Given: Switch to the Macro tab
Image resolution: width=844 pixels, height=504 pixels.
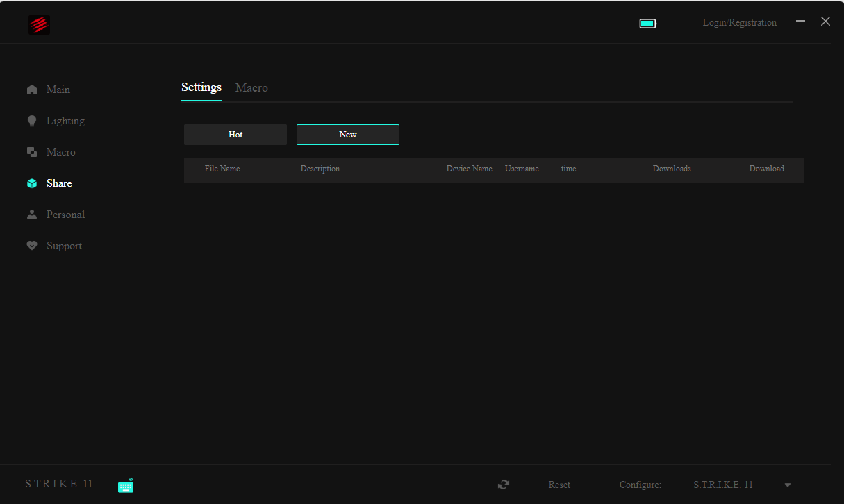Looking at the screenshot, I should click(251, 87).
